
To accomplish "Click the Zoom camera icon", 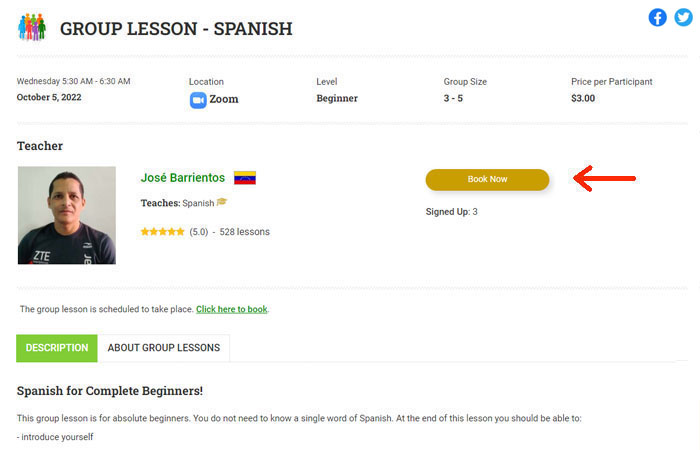I will click(198, 99).
